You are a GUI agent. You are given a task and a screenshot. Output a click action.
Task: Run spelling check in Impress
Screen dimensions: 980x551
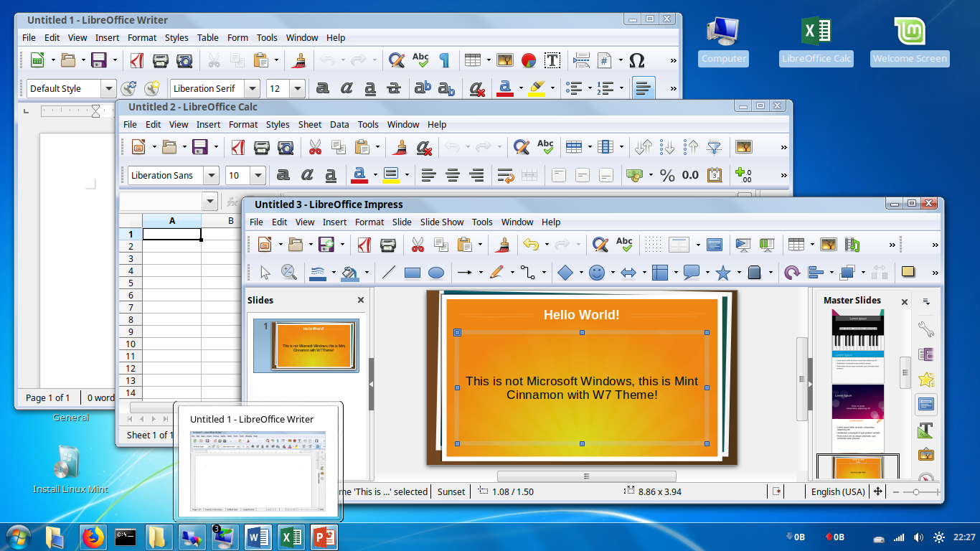624,244
